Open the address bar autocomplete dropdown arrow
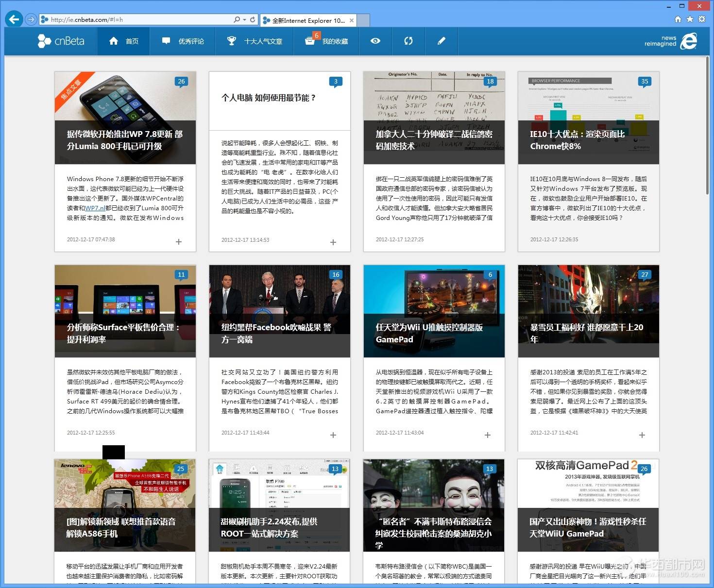This screenshot has height=588, width=714. (244, 20)
